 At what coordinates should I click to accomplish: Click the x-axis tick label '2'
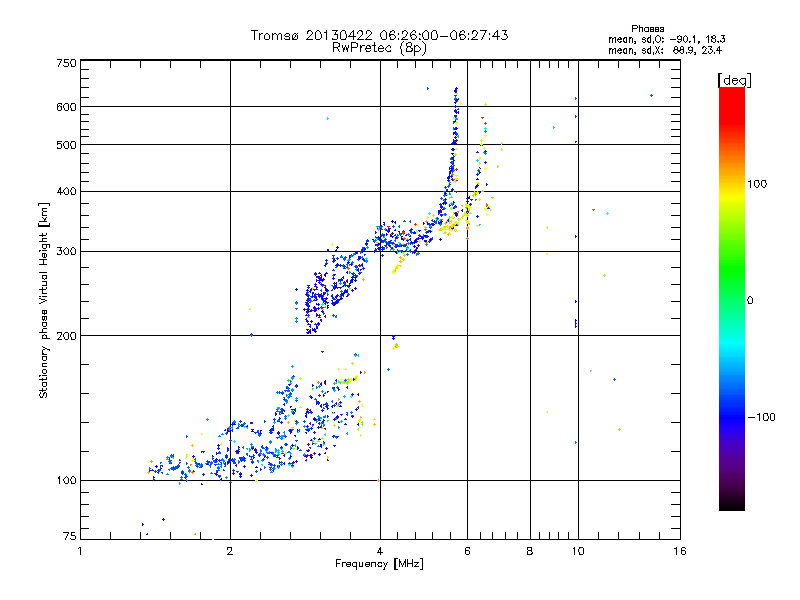tap(230, 551)
